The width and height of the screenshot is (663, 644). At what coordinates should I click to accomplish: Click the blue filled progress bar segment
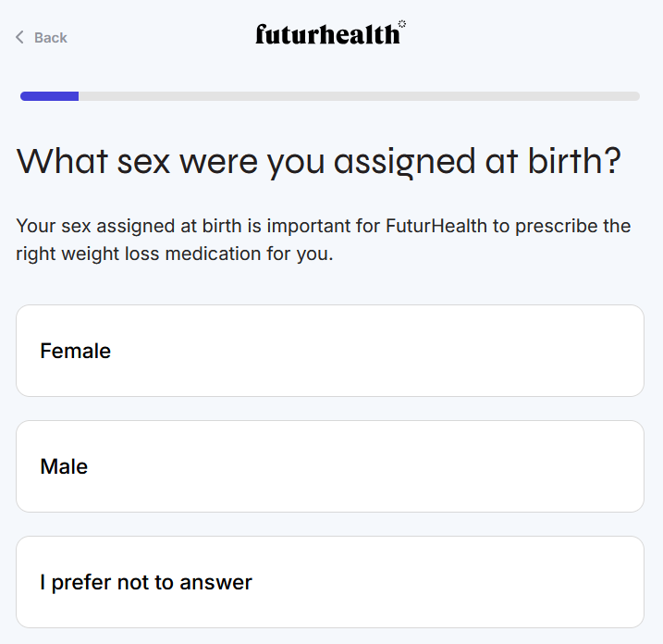(49, 96)
